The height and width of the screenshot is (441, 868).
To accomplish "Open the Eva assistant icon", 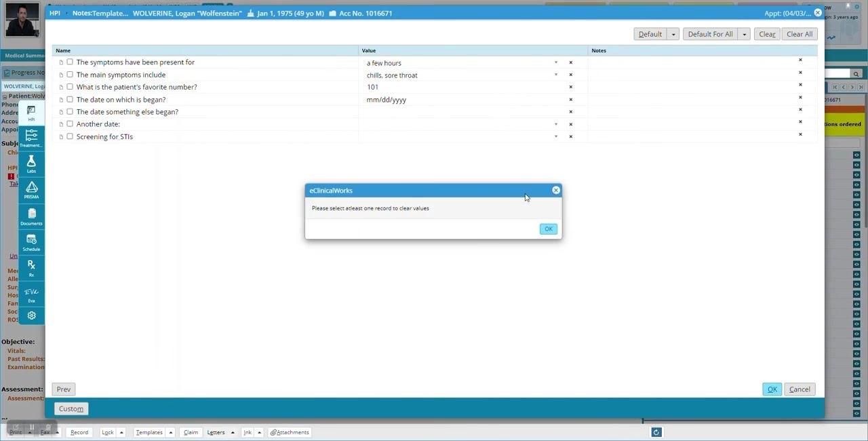I will coord(31,293).
